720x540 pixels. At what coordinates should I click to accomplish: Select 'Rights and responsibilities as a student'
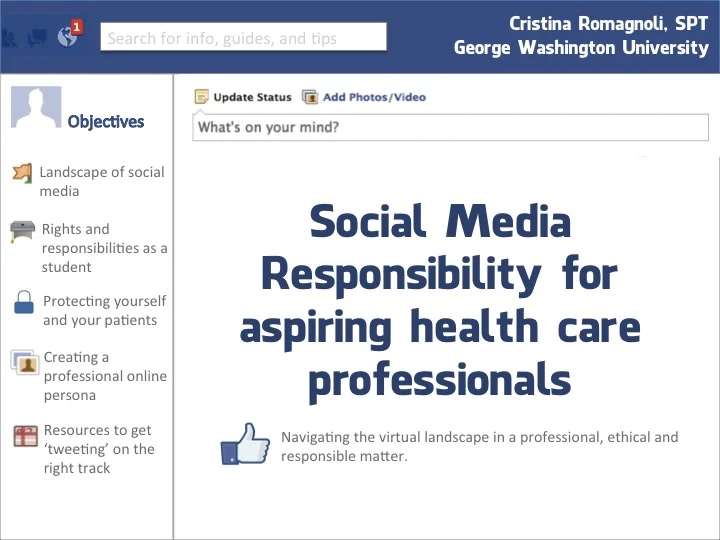pyautogui.click(x=105, y=248)
